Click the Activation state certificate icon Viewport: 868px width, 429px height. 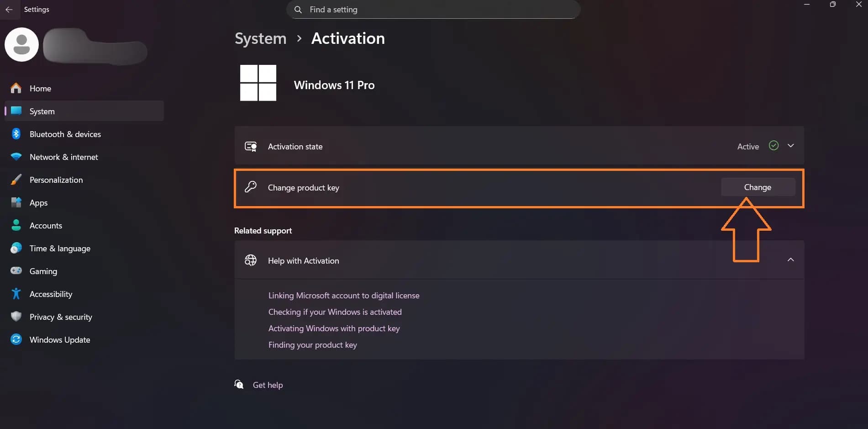251,146
